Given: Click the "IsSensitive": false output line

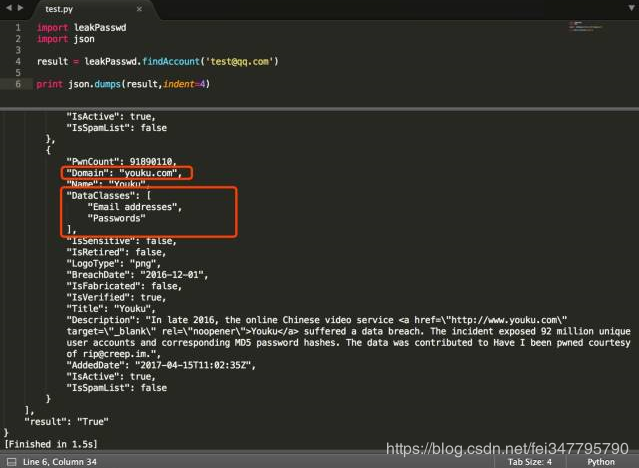Looking at the screenshot, I should (121, 241).
